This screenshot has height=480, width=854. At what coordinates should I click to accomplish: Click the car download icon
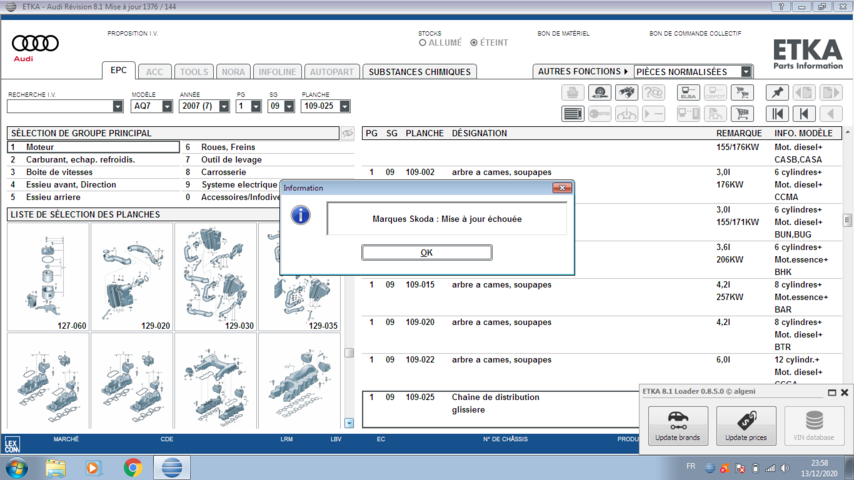click(x=626, y=114)
